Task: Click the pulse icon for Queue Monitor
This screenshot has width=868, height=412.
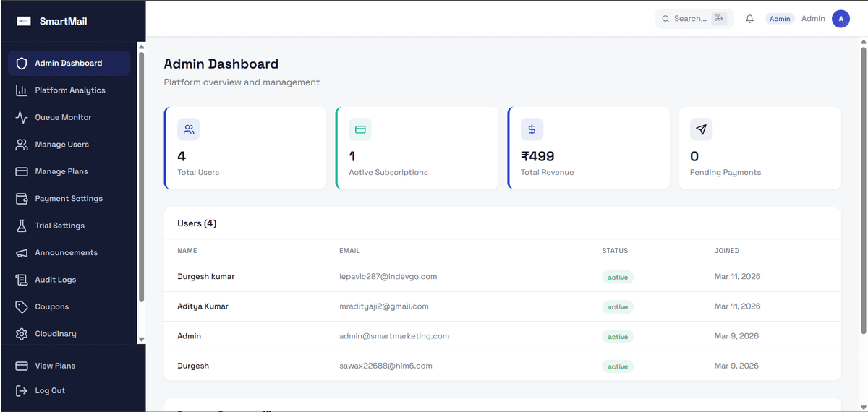Action: 22,117
